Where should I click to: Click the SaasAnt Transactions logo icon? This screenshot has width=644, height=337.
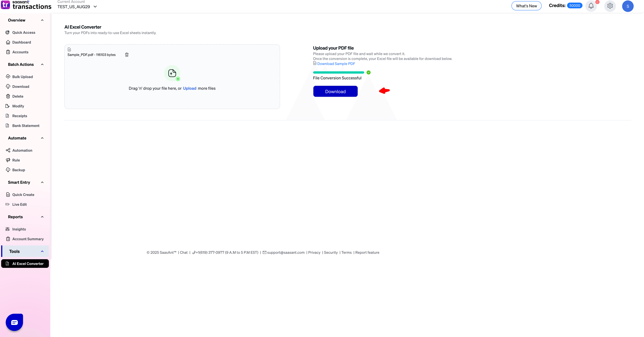coord(5,5)
